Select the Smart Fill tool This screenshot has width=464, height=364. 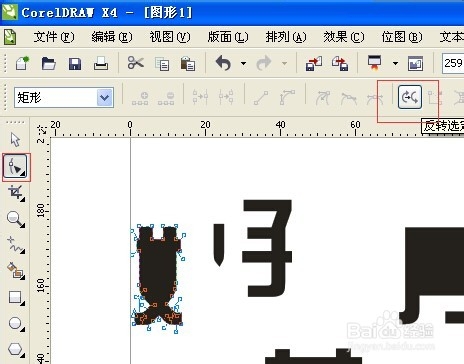point(16,271)
